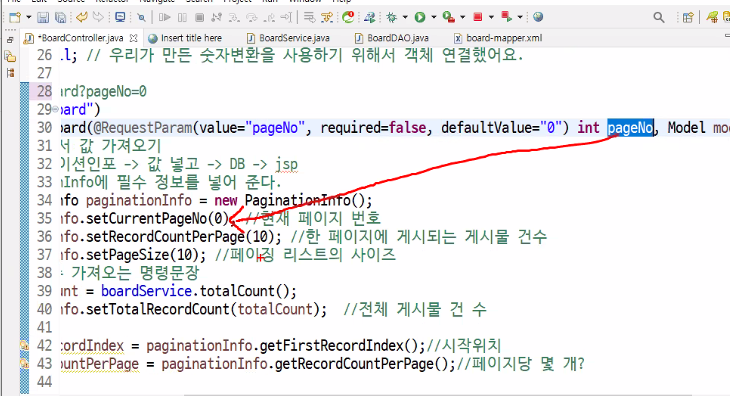Click setTotalRecordCount on line 40
This screenshot has width=730, height=396.
tap(158, 309)
